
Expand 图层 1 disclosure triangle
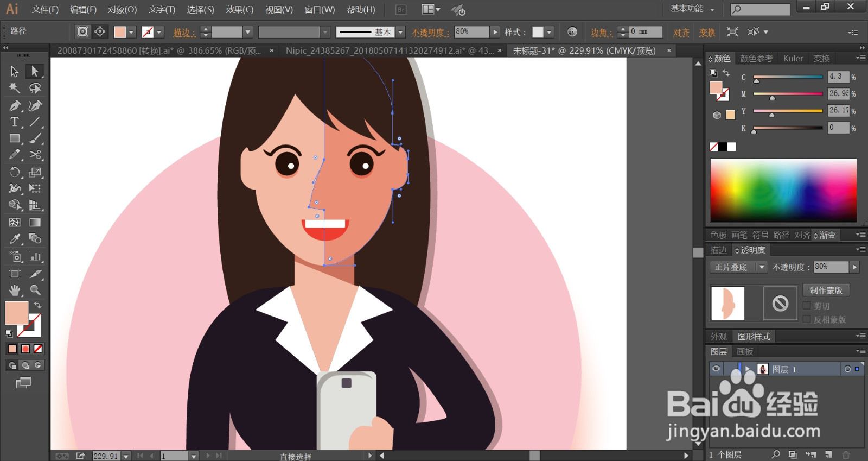[747, 369]
